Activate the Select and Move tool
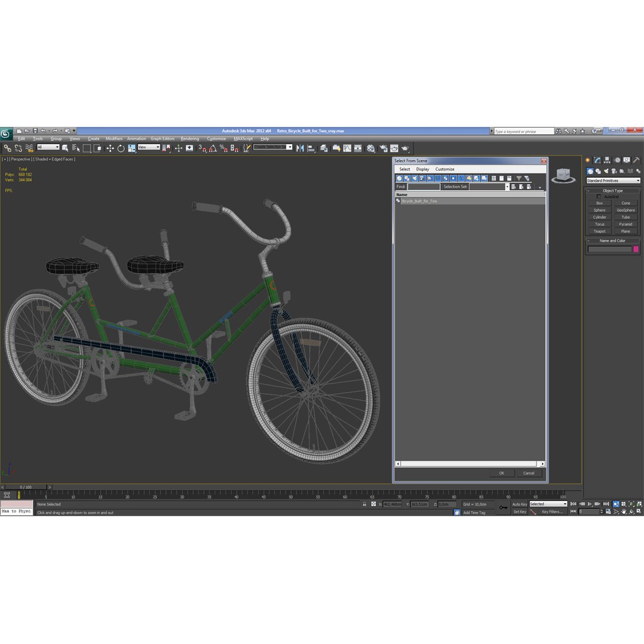Screen dimensions: 644x644 tap(110, 148)
